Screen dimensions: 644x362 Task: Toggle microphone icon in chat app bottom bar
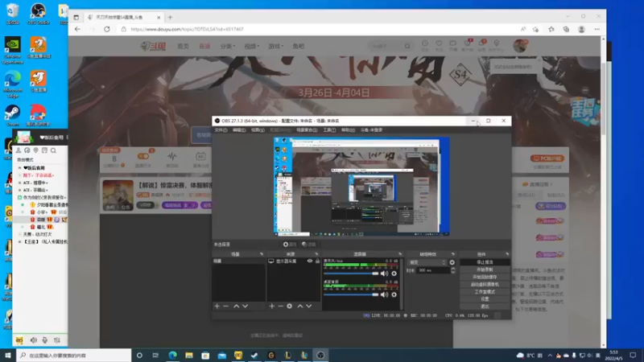tap(45, 340)
